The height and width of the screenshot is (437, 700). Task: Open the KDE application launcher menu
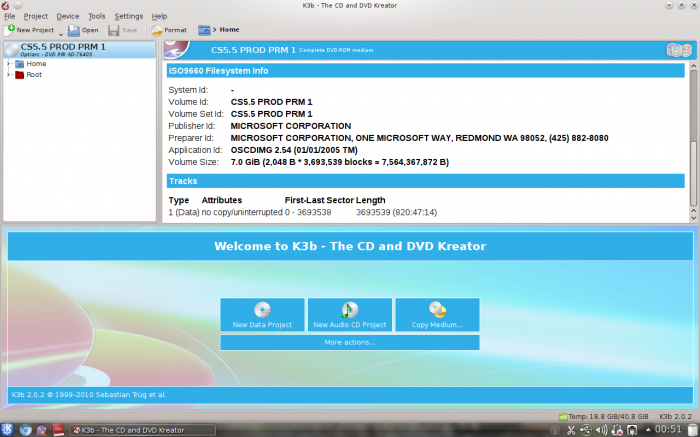[x=8, y=430]
